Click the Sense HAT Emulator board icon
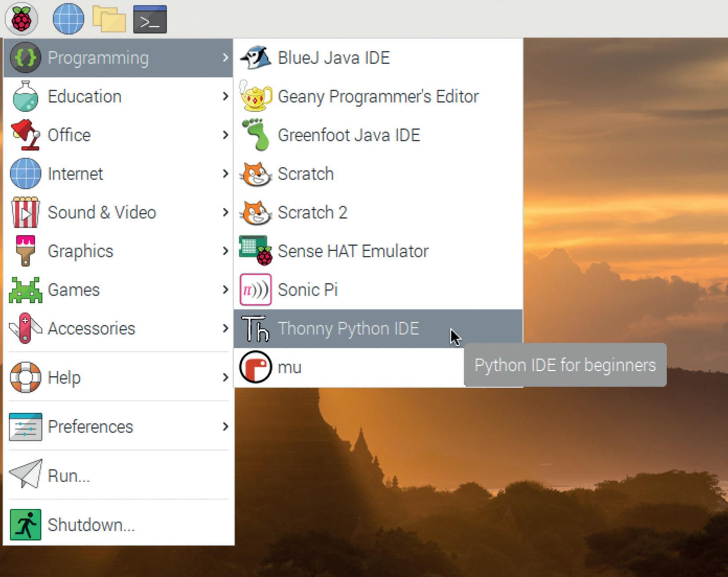 pyautogui.click(x=256, y=251)
